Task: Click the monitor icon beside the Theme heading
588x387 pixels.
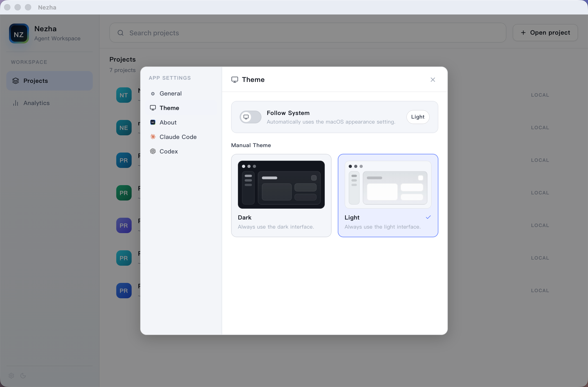Action: (x=235, y=79)
